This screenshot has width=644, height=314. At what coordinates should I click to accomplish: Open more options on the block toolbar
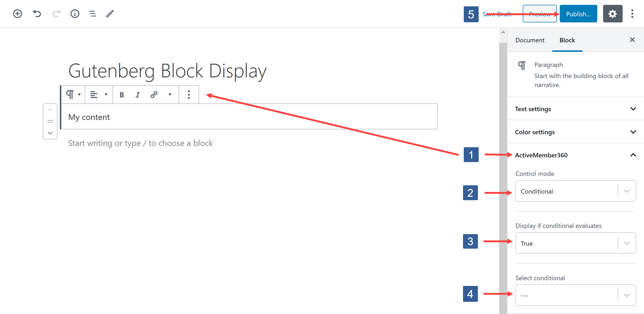click(x=189, y=95)
